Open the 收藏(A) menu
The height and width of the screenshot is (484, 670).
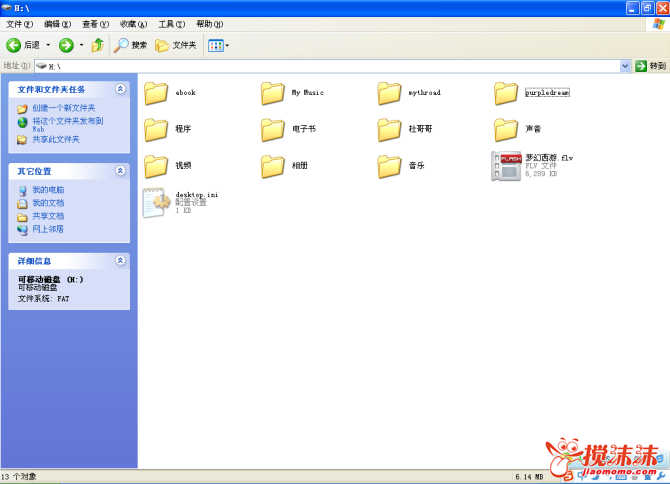pos(133,24)
